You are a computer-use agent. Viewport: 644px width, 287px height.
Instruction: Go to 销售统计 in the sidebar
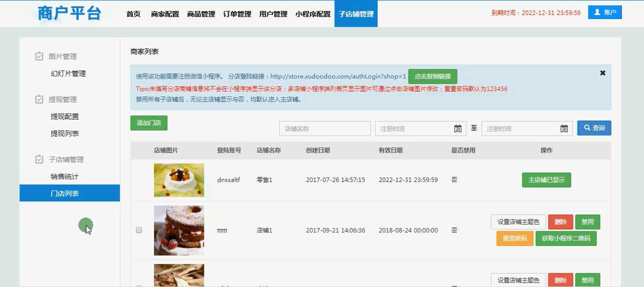click(x=64, y=176)
